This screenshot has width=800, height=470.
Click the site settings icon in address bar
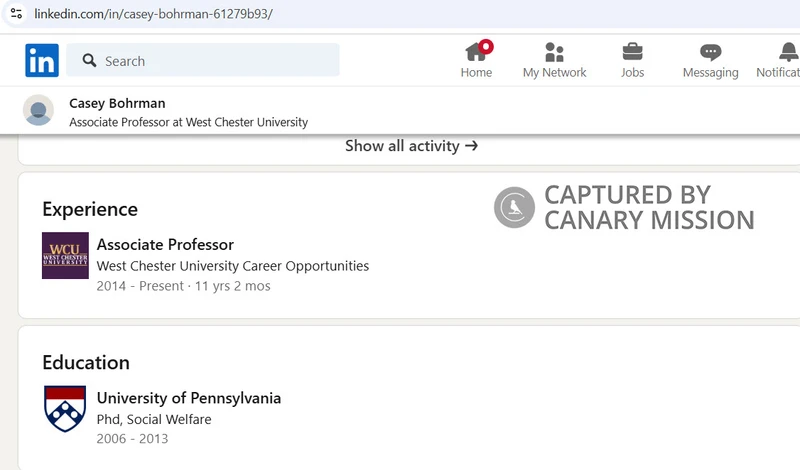(x=16, y=13)
